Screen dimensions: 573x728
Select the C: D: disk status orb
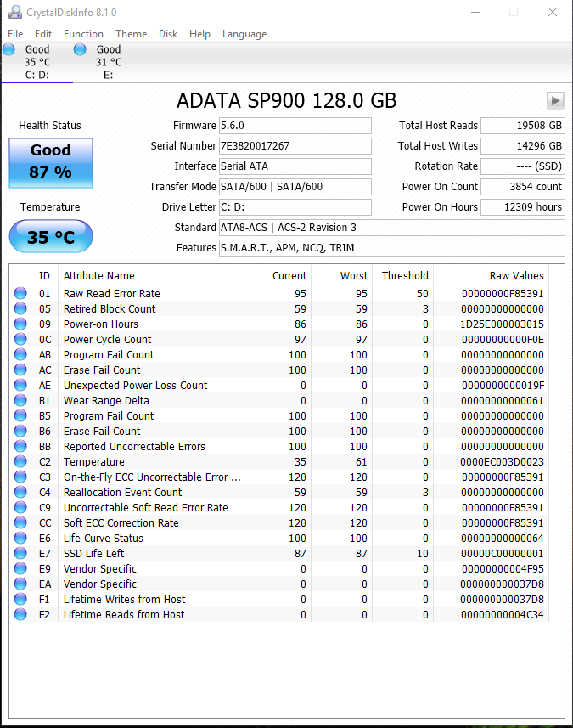click(8, 49)
